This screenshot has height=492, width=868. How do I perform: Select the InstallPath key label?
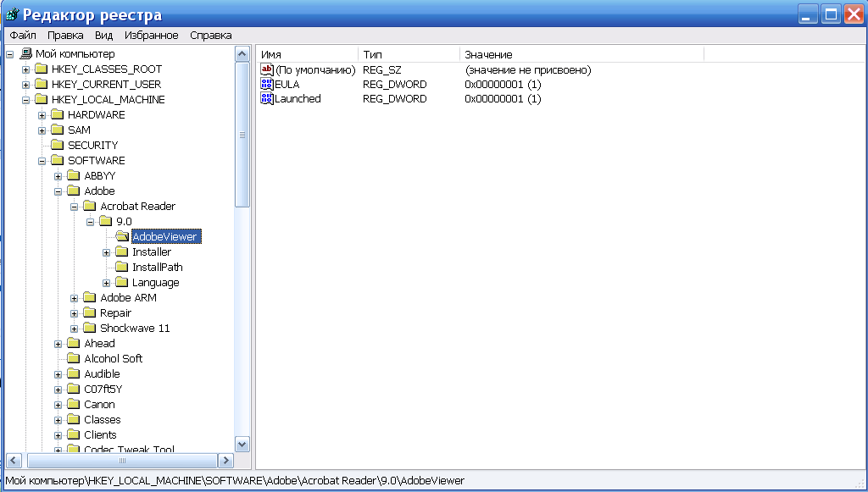tap(157, 267)
